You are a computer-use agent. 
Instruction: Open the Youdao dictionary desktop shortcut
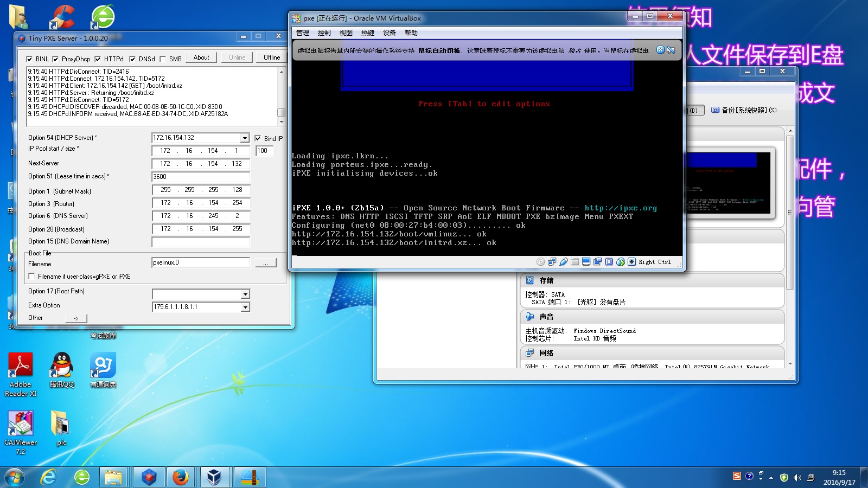click(x=103, y=370)
